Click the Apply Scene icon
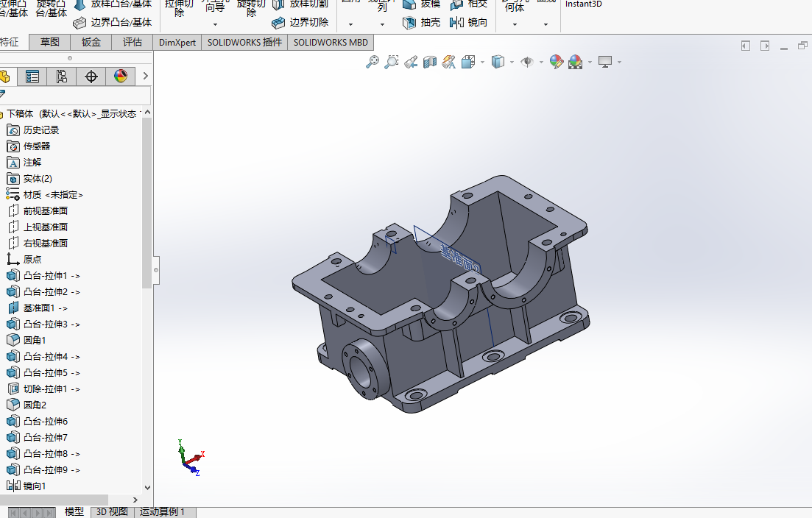Screen dimensions: 812x518 pos(576,62)
